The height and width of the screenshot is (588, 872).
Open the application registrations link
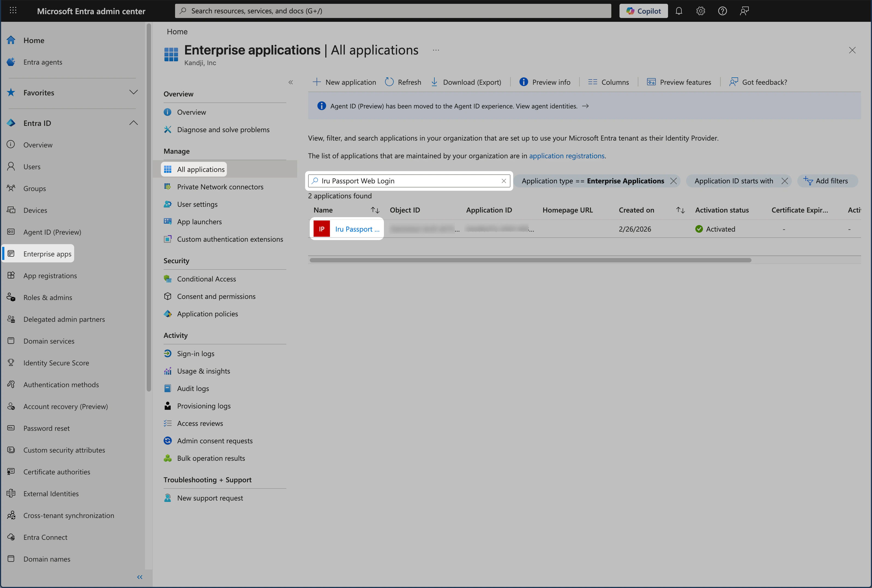[x=567, y=156]
